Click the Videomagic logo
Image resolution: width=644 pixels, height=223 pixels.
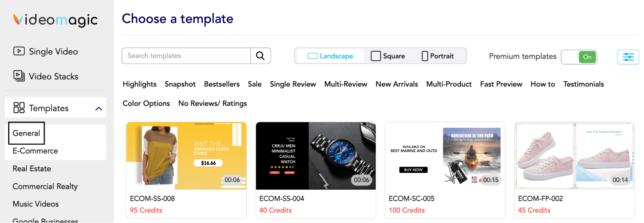pyautogui.click(x=55, y=20)
